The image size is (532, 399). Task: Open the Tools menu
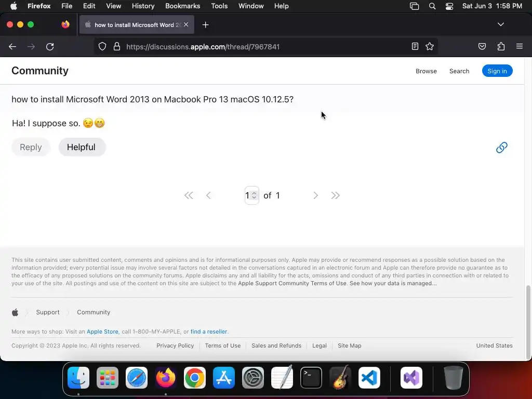pyautogui.click(x=219, y=6)
